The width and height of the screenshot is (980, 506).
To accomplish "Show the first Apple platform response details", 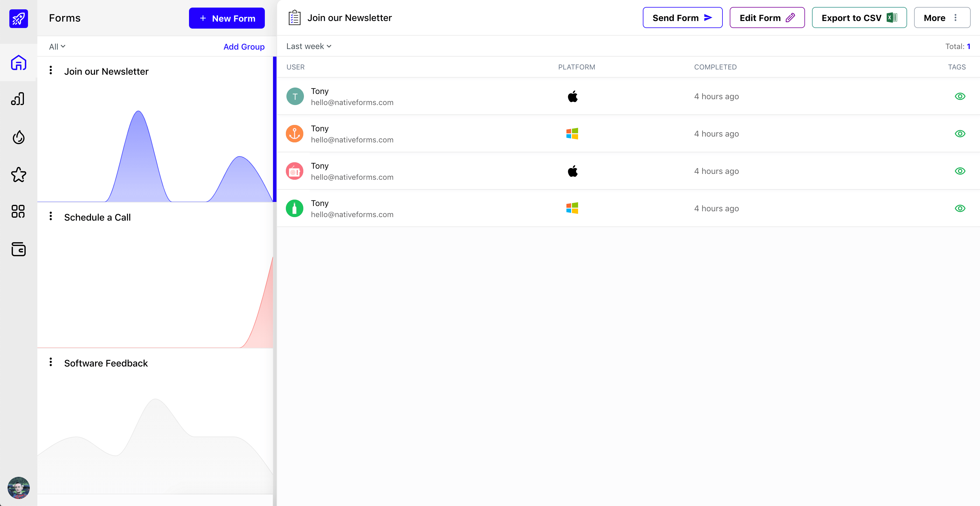I will click(960, 96).
